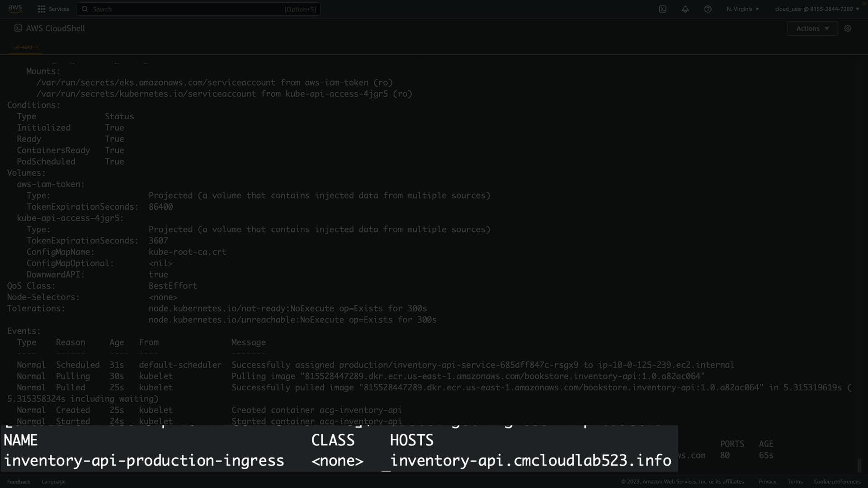Open the cloud_user account dropdown
Viewport: 868px width, 488px height.
(x=817, y=9)
